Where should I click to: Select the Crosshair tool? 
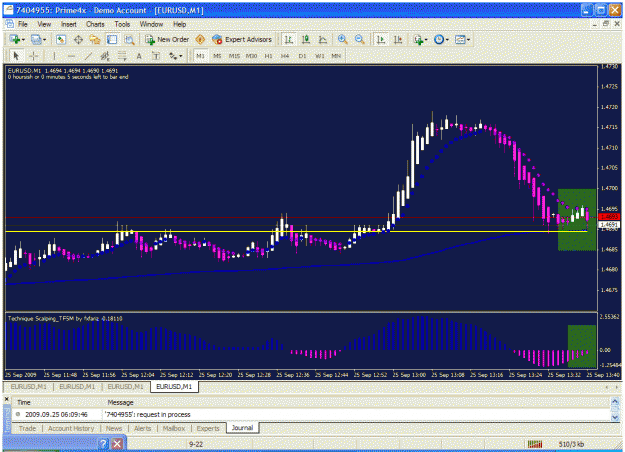[33, 56]
